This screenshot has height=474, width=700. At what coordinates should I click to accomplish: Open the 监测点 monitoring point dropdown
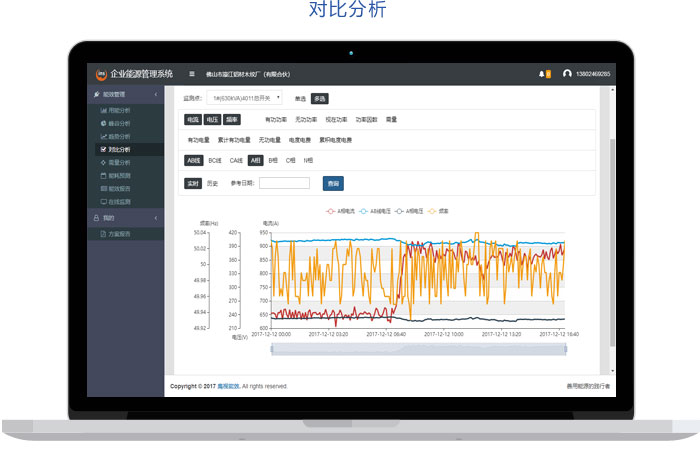coord(244,98)
